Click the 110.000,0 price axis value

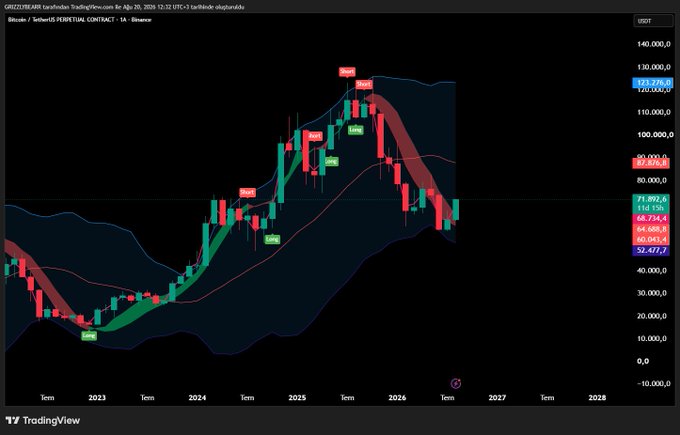pyautogui.click(x=654, y=112)
